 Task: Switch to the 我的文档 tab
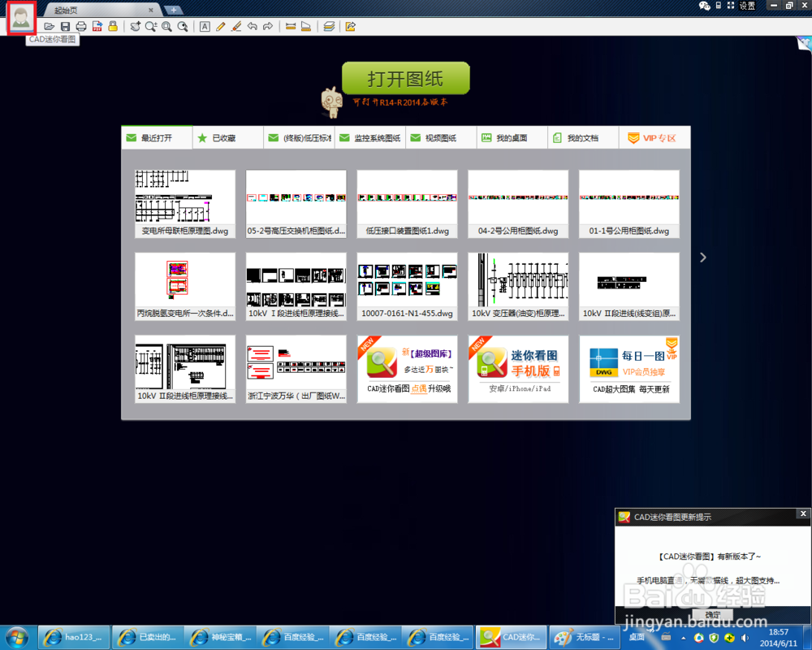(582, 138)
